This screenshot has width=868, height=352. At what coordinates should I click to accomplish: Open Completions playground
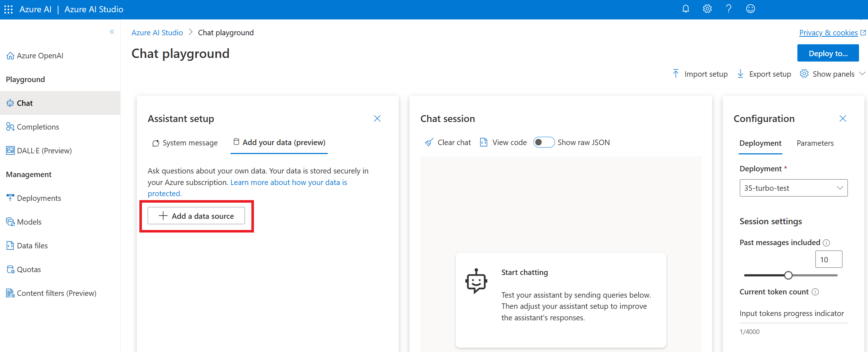coord(33,127)
